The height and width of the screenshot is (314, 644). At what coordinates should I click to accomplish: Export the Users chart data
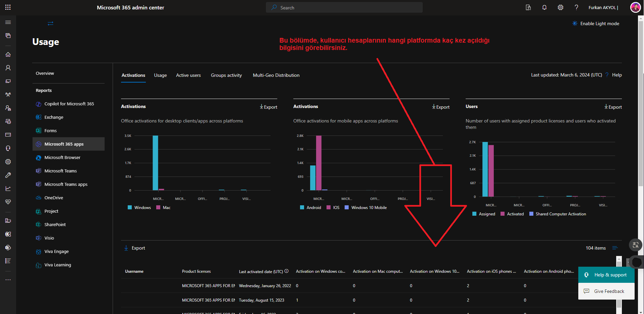[x=613, y=107]
